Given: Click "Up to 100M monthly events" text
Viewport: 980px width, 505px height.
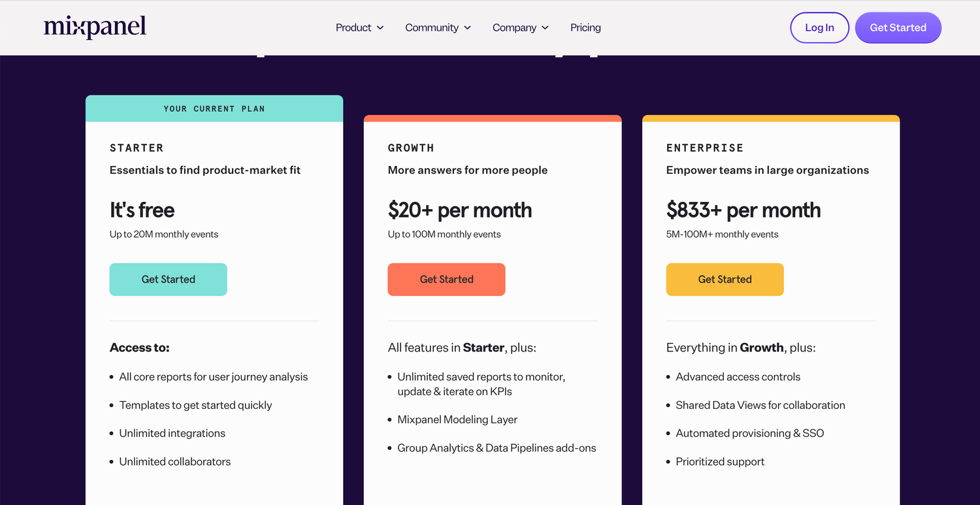Looking at the screenshot, I should click(x=444, y=234).
